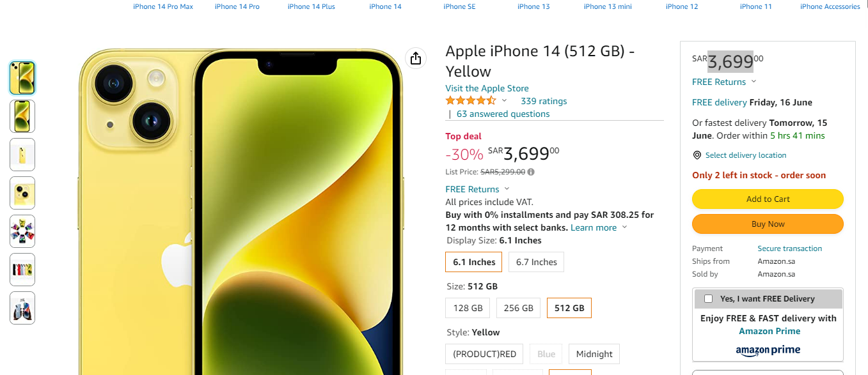Click the delivery location pin icon

697,155
